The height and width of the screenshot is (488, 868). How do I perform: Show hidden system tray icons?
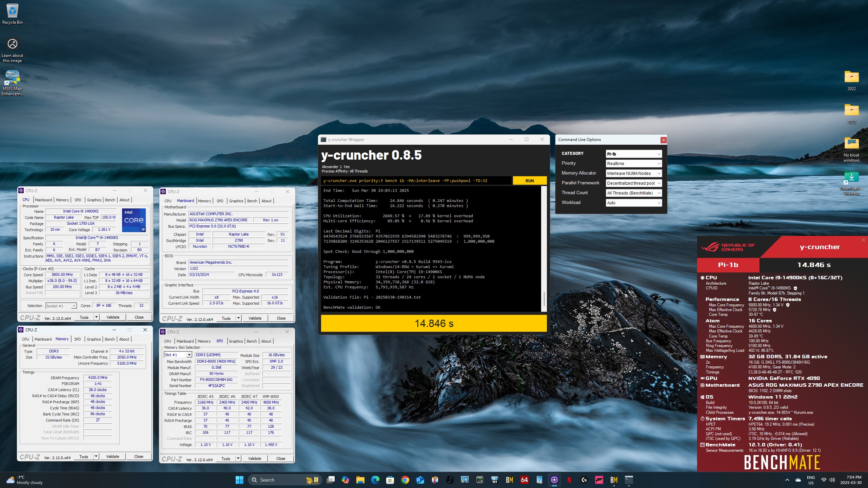point(787,480)
